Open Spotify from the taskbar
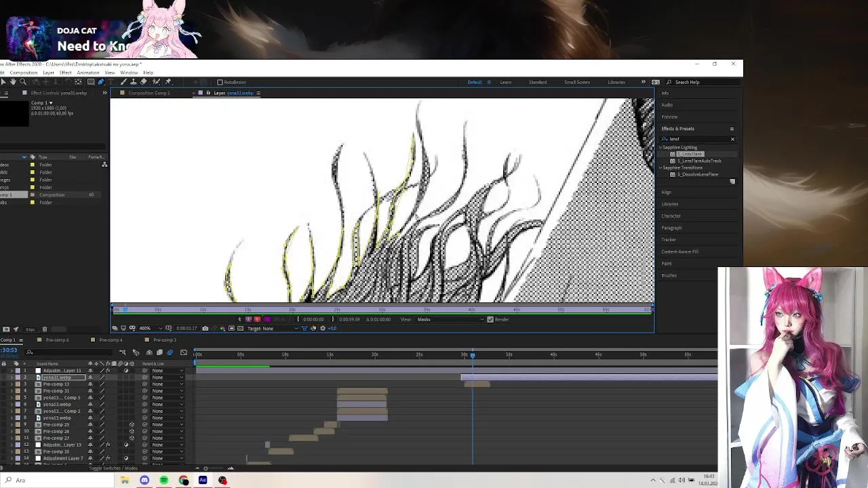Image resolution: width=868 pixels, height=488 pixels. tap(164, 480)
